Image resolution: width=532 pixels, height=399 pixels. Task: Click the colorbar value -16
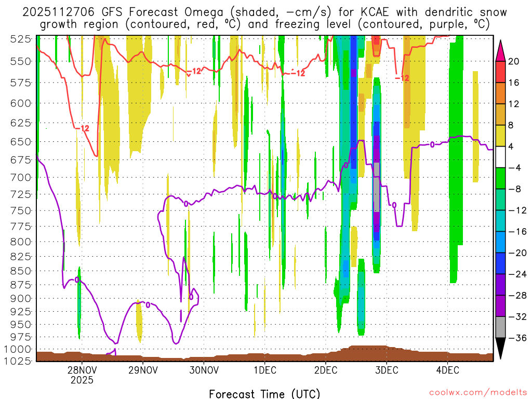point(517,232)
